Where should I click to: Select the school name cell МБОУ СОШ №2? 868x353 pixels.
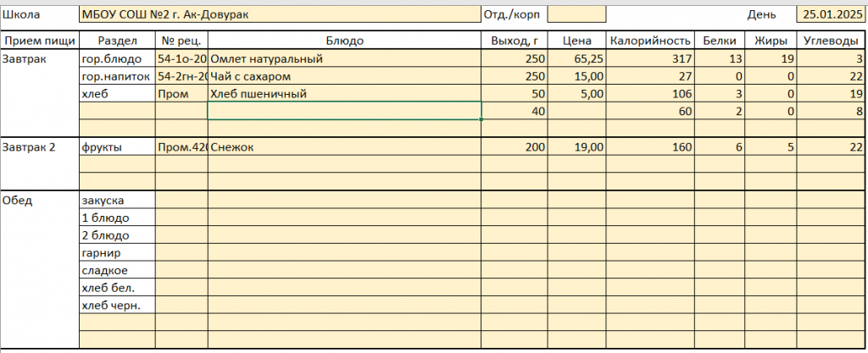[279, 14]
